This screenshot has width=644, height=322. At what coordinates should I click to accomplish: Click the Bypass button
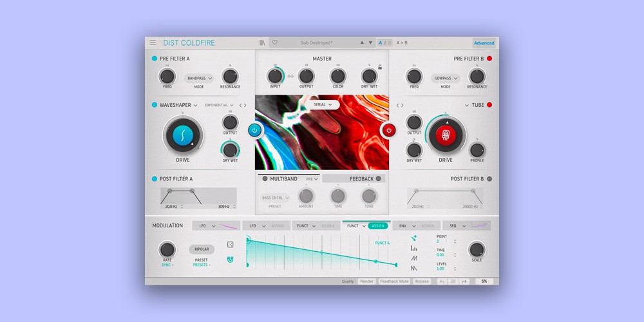pos(422,281)
